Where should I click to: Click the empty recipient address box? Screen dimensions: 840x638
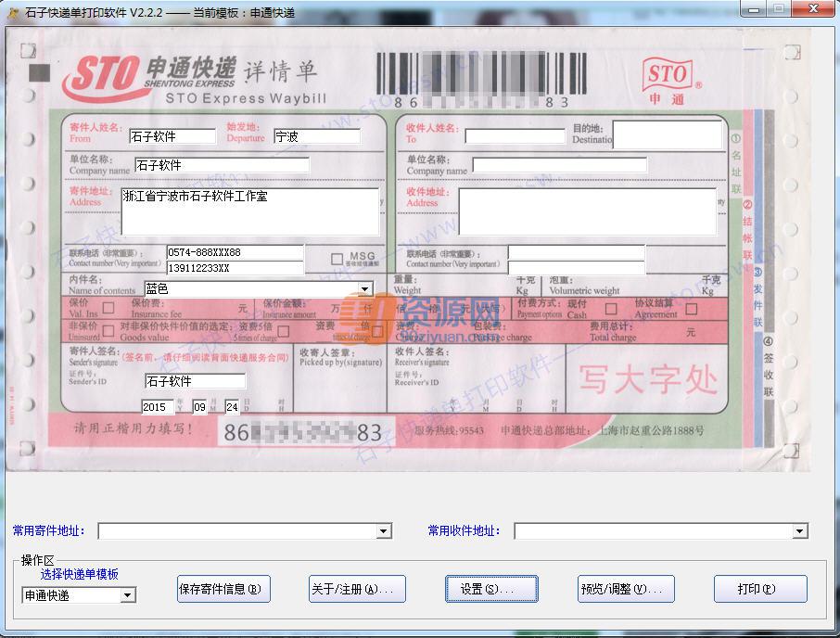(x=588, y=211)
